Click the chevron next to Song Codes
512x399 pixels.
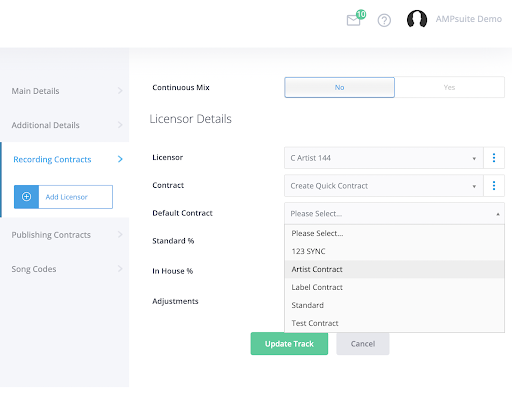[x=120, y=268]
